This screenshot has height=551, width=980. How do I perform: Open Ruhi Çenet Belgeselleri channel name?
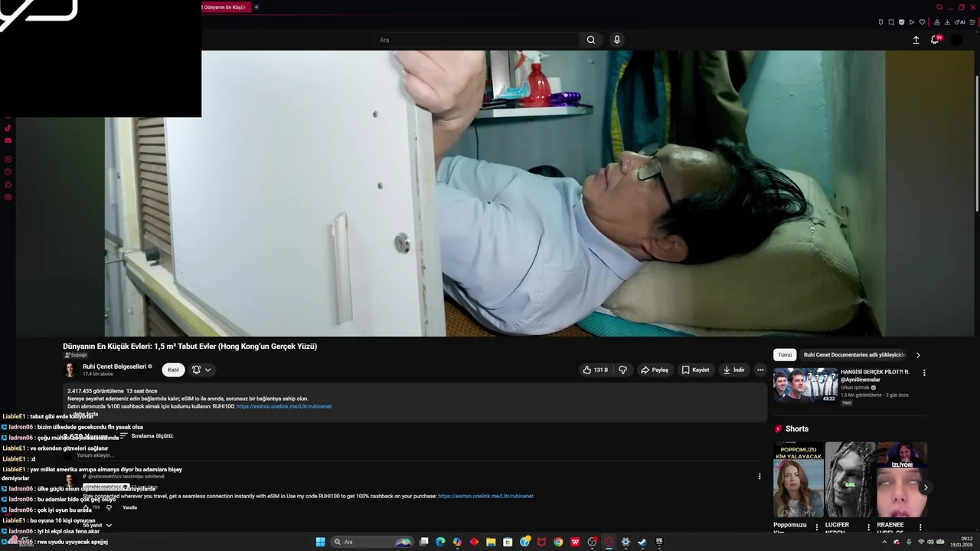[x=114, y=367]
